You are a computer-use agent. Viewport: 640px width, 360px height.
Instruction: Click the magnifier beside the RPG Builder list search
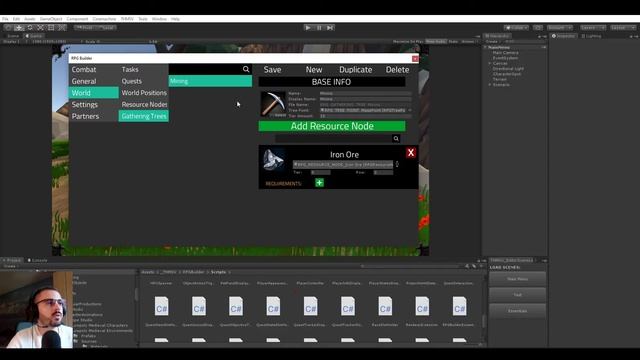click(x=246, y=69)
